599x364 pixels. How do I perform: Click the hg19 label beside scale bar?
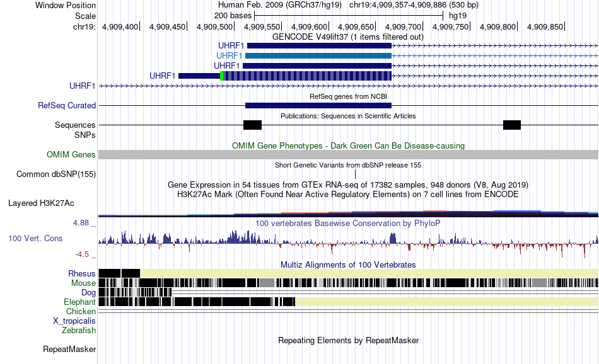(458, 16)
